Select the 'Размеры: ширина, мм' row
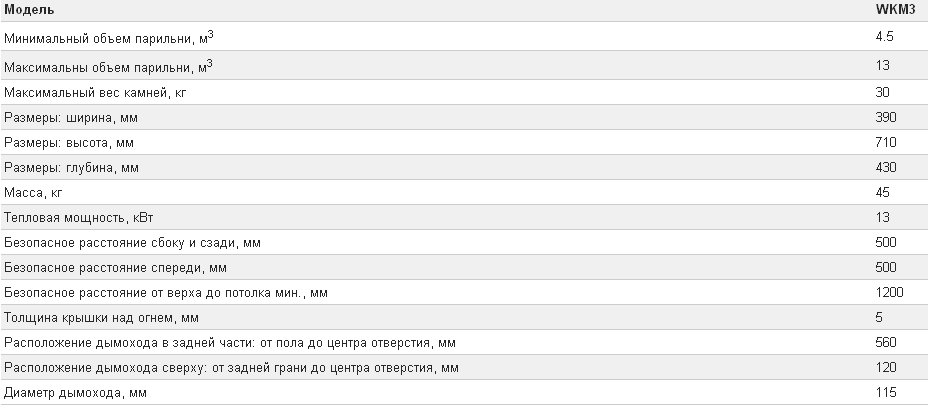 click(x=464, y=117)
